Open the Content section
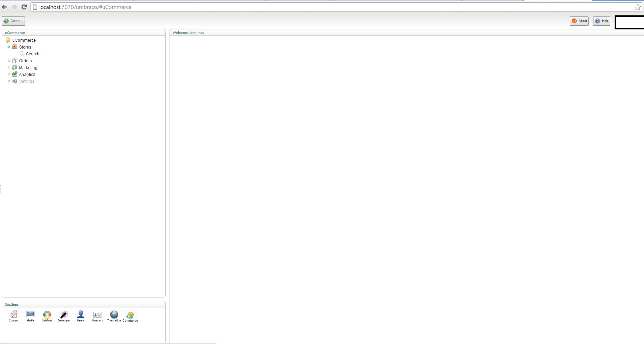This screenshot has height=344, width=644. (14, 316)
